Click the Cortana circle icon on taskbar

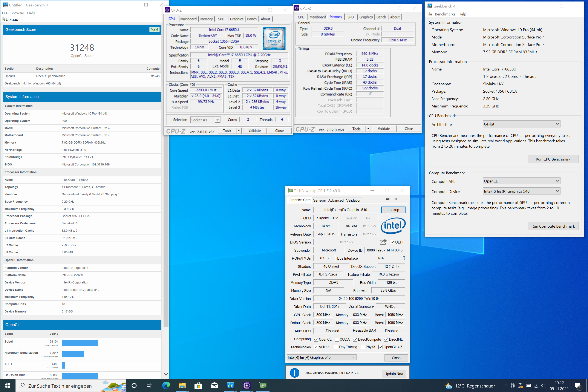point(134,386)
